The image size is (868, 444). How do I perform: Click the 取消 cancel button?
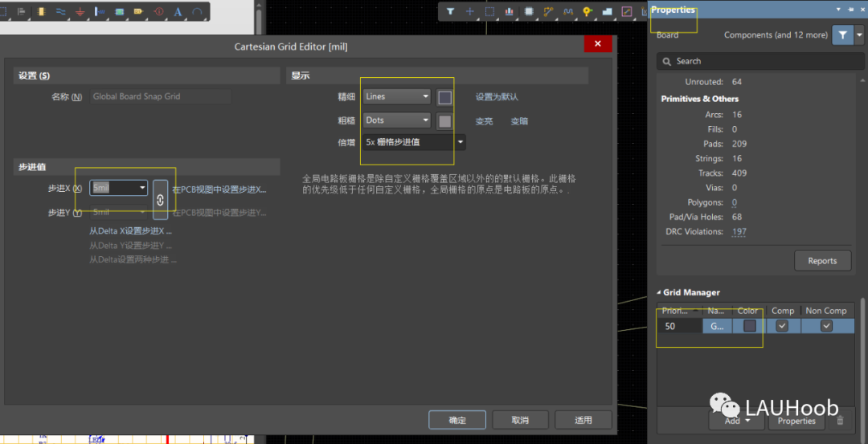coord(520,420)
